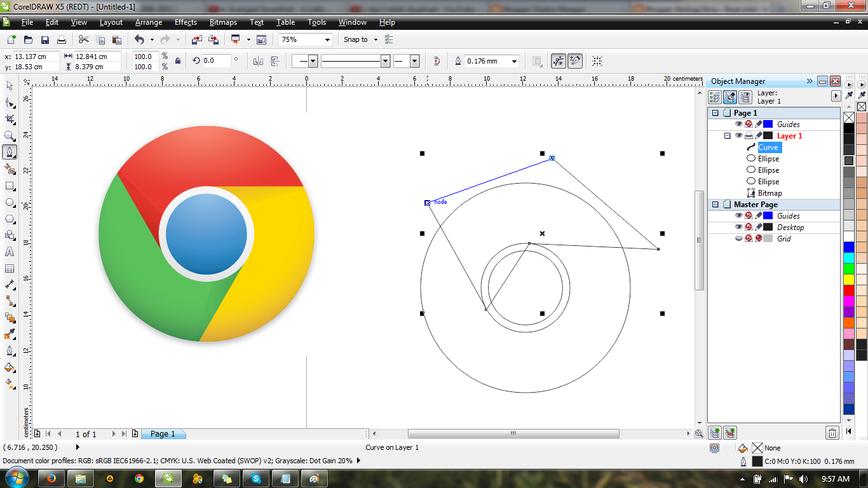Viewport: 868px width, 488px height.
Task: Toggle the lock ratio padlock
Action: coord(177,61)
